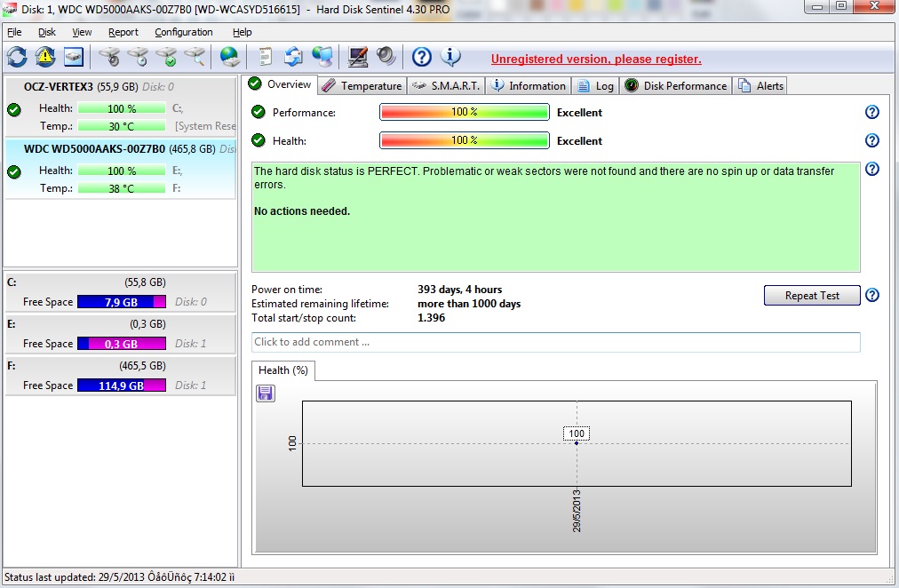Click the disk with stethoscope test icon
This screenshot has height=588, width=899.
coord(109,57)
